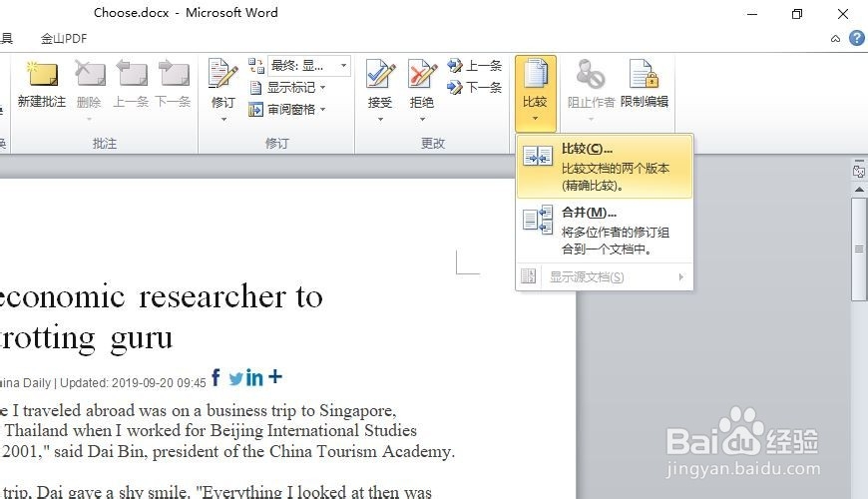This screenshot has height=499, width=868.
Task: Click the text 'China Tourism Academy.'
Action: (x=362, y=451)
